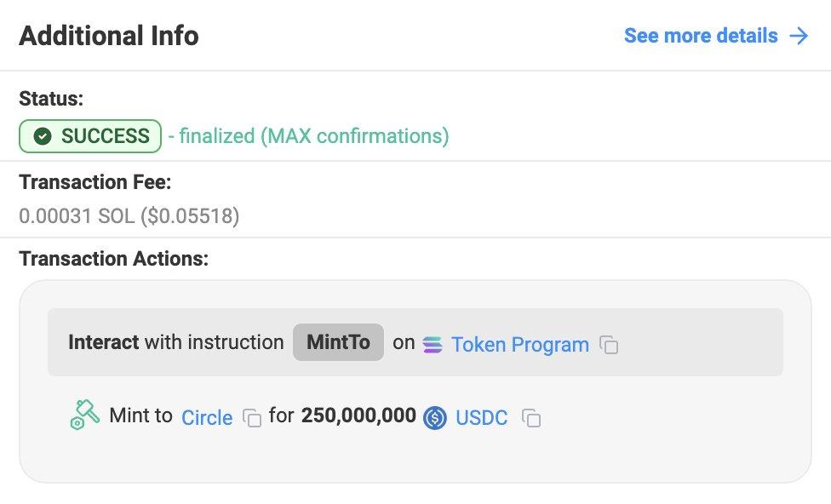
Task: Click the USDC coin logo icon
Action: [x=435, y=418]
